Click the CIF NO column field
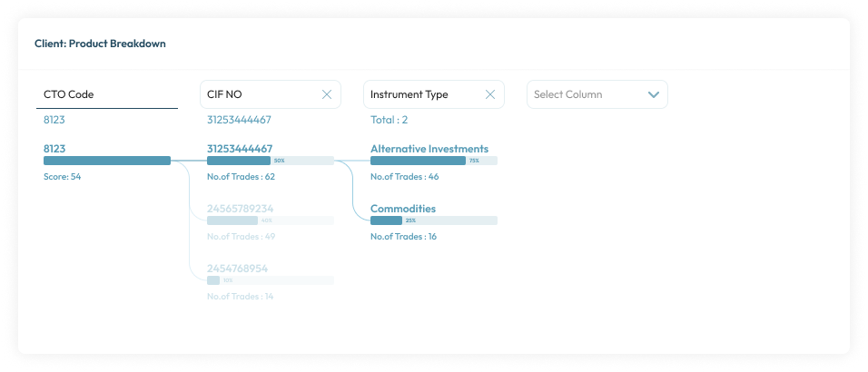This screenshot has width=868, height=372. pyautogui.click(x=259, y=94)
